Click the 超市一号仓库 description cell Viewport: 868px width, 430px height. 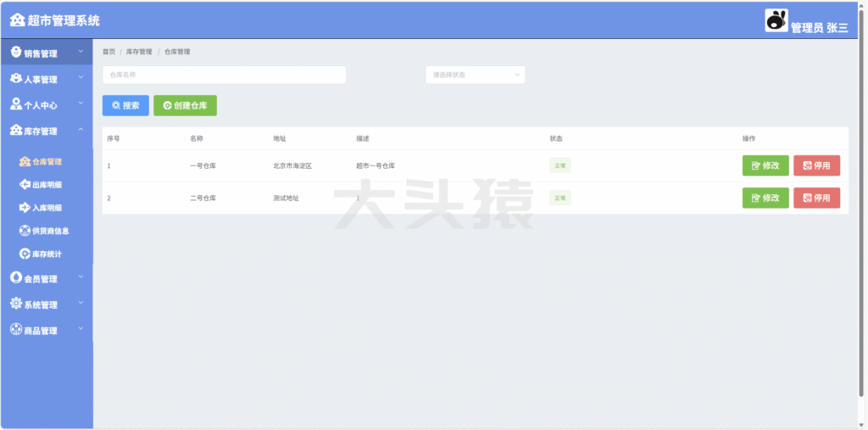[x=376, y=165]
